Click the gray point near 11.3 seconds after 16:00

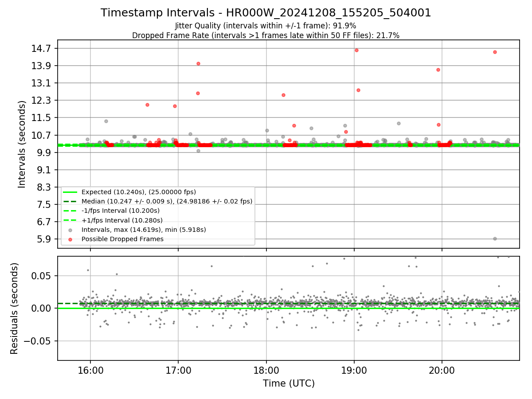pos(106,121)
